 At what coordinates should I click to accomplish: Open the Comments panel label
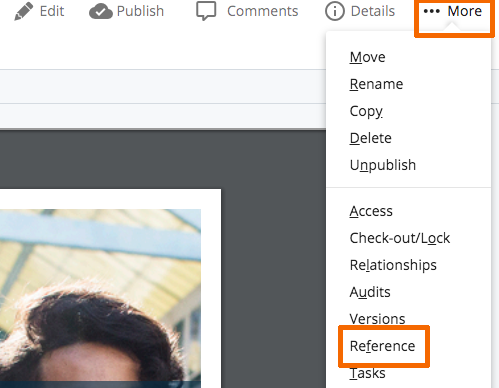[x=263, y=11]
